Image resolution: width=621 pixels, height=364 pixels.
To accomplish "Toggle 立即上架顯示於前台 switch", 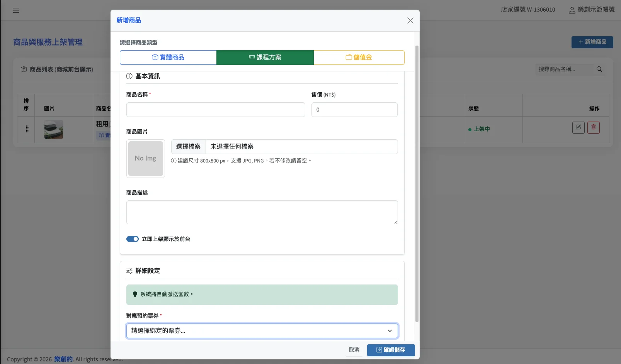I will [133, 239].
